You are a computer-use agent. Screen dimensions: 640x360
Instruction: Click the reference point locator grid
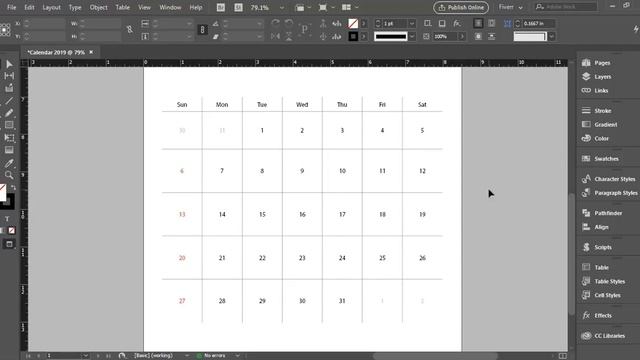[x=5, y=30]
